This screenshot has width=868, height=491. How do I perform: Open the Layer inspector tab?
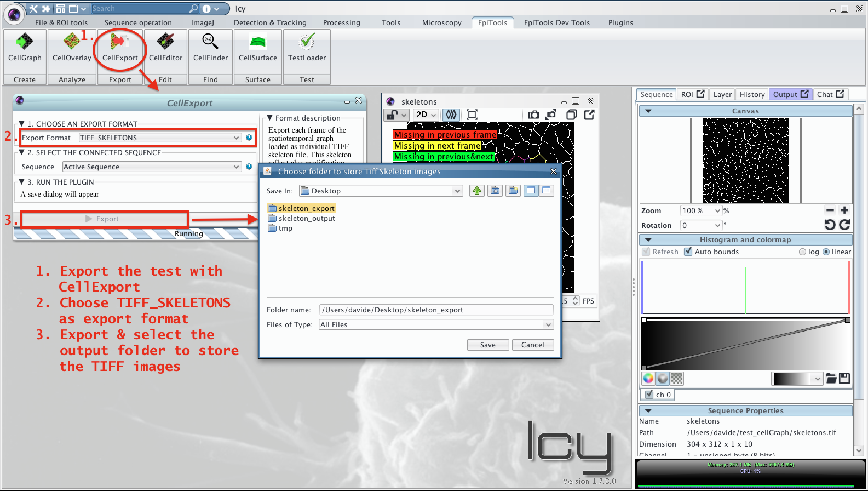coord(722,94)
